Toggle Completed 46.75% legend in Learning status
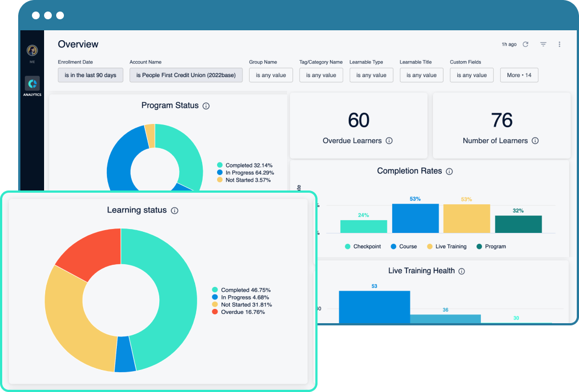 [x=241, y=290]
